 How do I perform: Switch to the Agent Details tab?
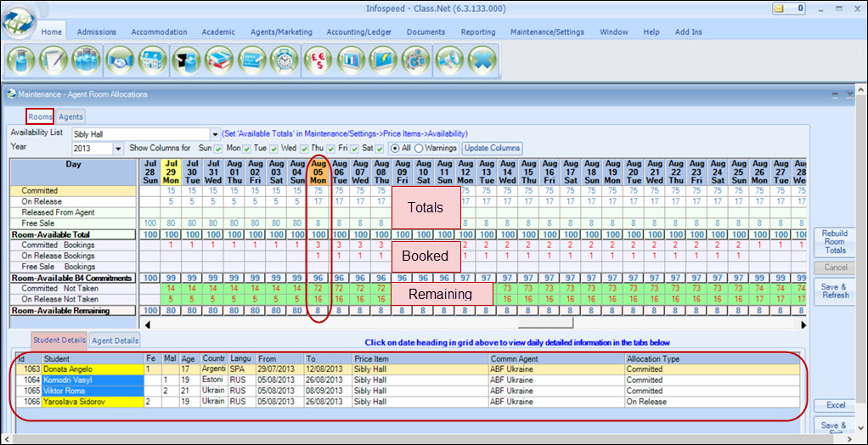(x=116, y=341)
